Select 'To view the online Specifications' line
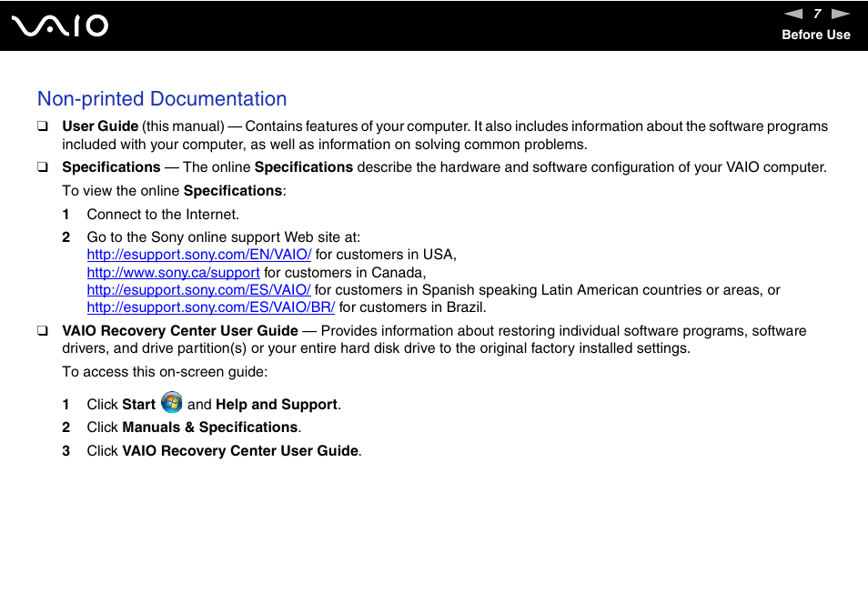This screenshot has width=868, height=613. tap(174, 191)
